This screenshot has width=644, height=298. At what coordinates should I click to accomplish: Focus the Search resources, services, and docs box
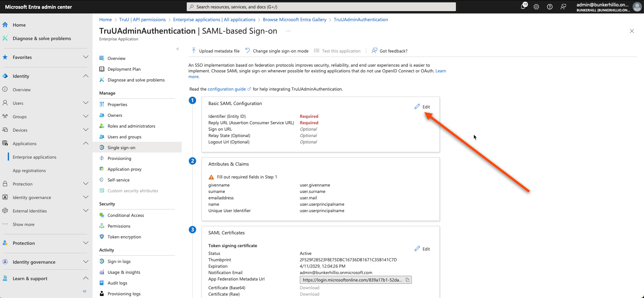[x=321, y=7]
